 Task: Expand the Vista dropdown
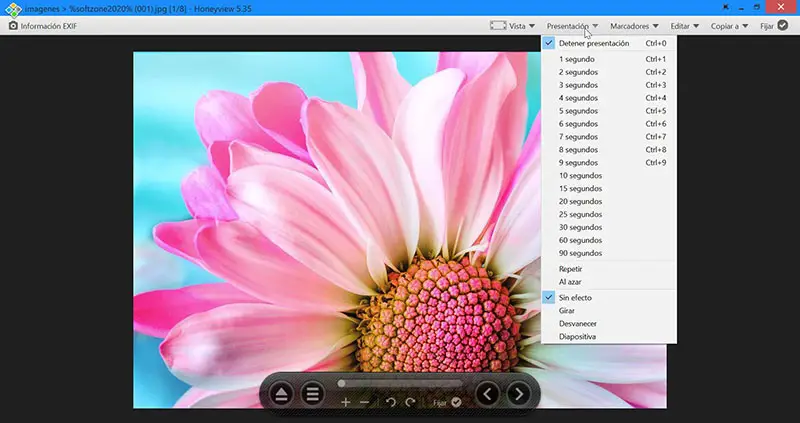pyautogui.click(x=513, y=26)
